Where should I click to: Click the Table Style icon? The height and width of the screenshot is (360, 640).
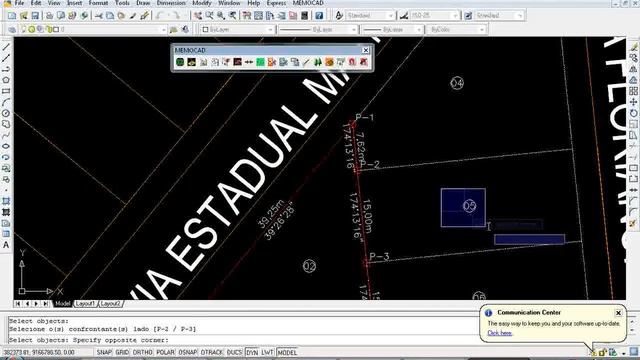click(468, 16)
